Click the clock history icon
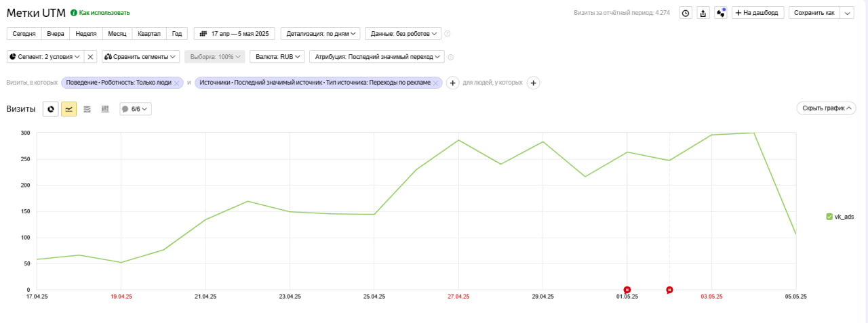 (x=686, y=13)
